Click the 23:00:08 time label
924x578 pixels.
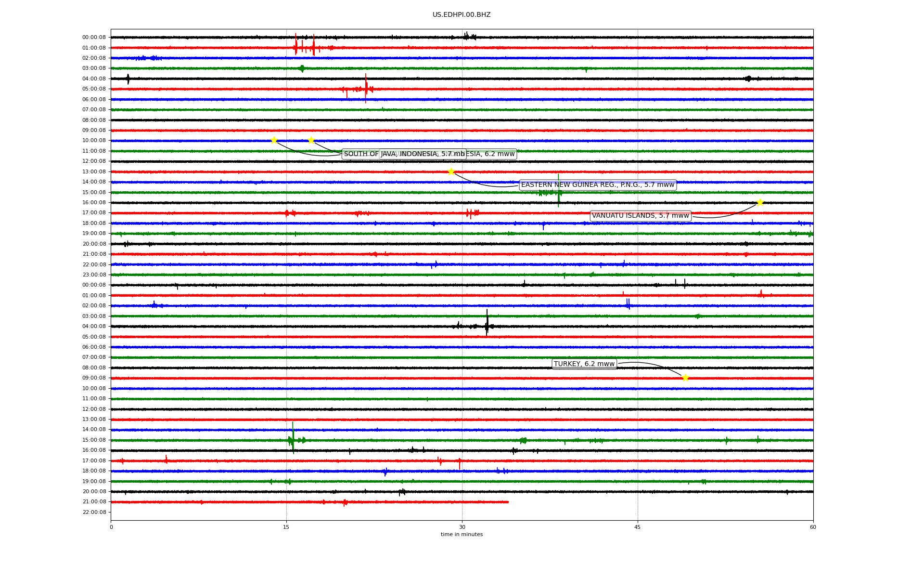pos(94,275)
